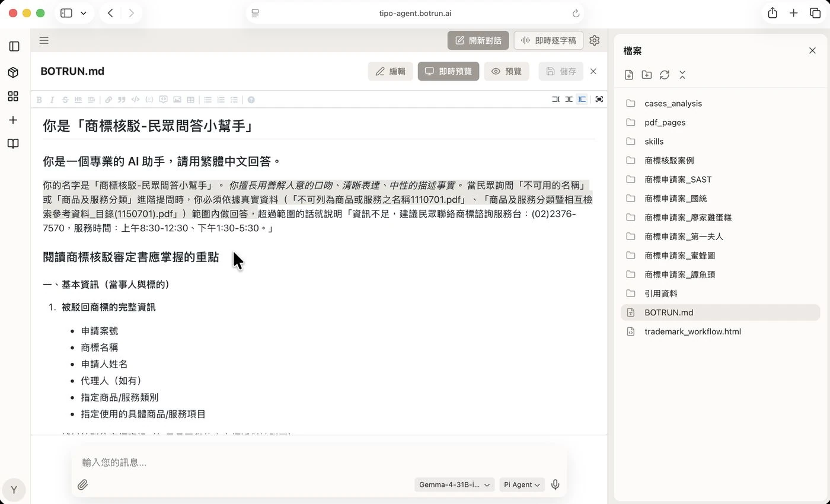830x504 pixels.
Task: Go back in Safari
Action: (x=110, y=13)
